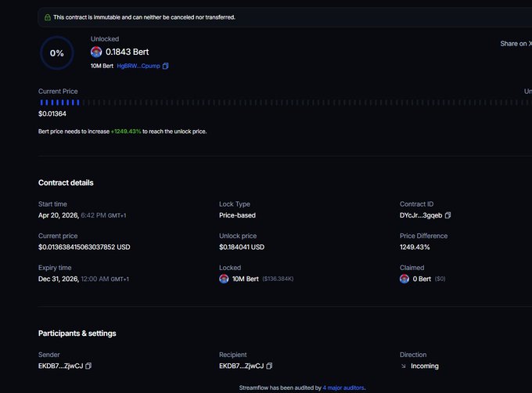Viewport: 532px width, 393px height.
Task: Click the sender address EKDB7...ZjwCJ text
Action: tap(61, 366)
